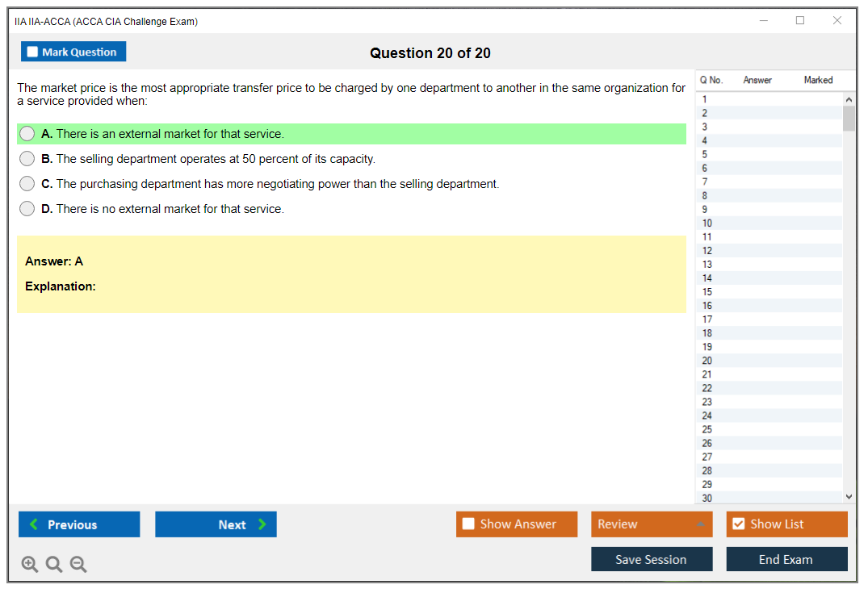Maximize the exam window
The width and height of the screenshot is (868, 593).
coord(800,21)
